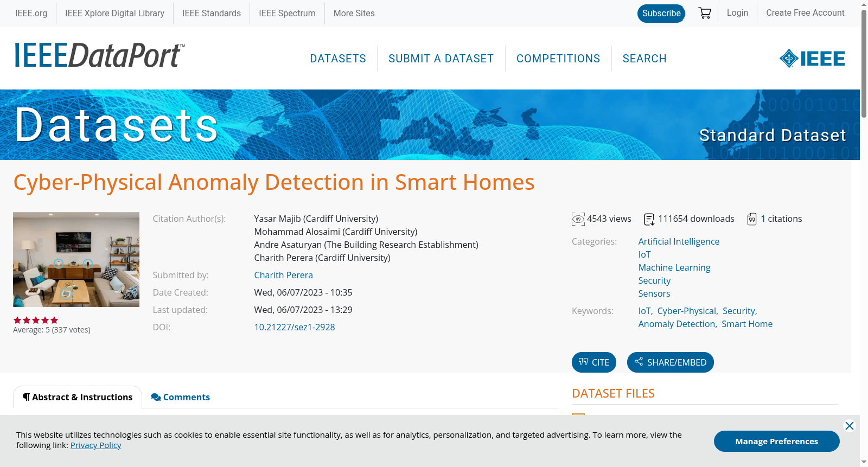Open the CITE button

click(x=594, y=362)
